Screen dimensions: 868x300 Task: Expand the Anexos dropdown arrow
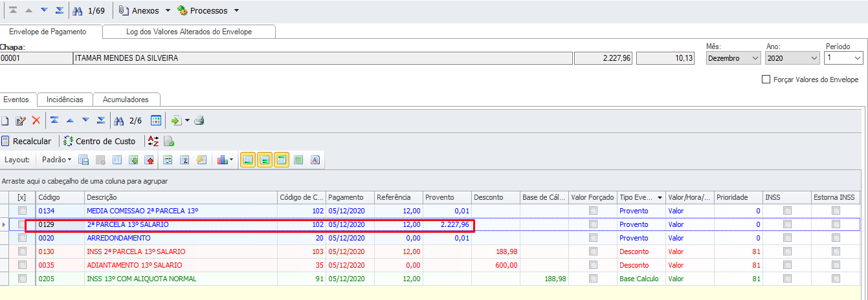pyautogui.click(x=168, y=11)
